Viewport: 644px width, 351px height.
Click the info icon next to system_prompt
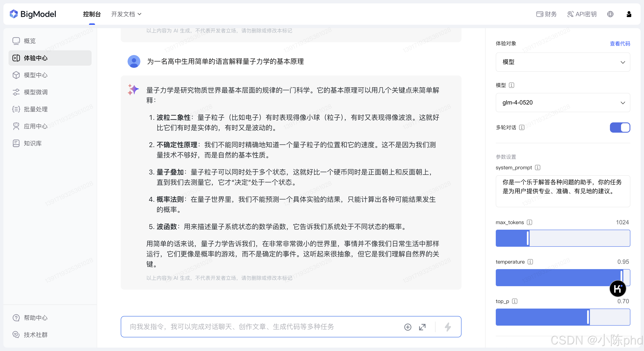538,167
